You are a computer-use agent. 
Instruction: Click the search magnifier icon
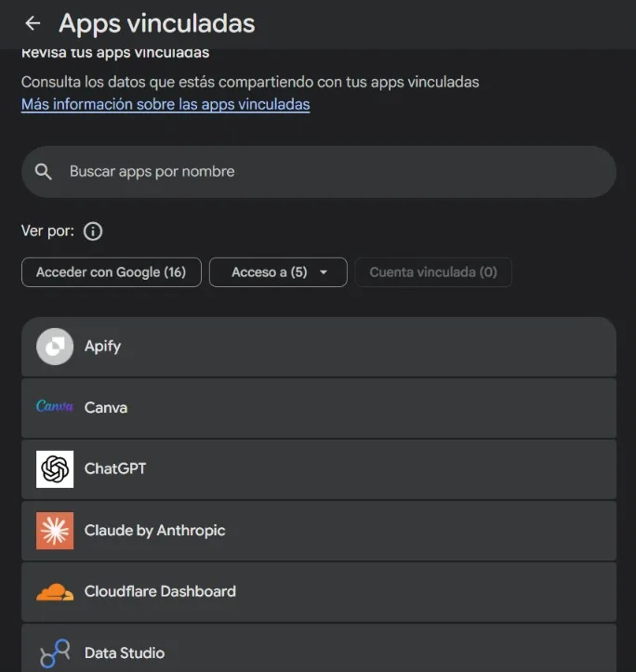[x=44, y=172]
